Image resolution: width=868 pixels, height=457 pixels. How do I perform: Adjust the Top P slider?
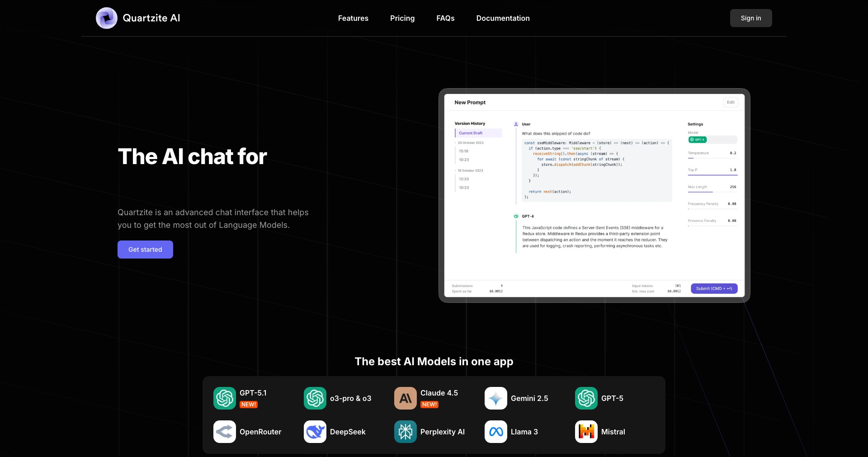click(712, 175)
